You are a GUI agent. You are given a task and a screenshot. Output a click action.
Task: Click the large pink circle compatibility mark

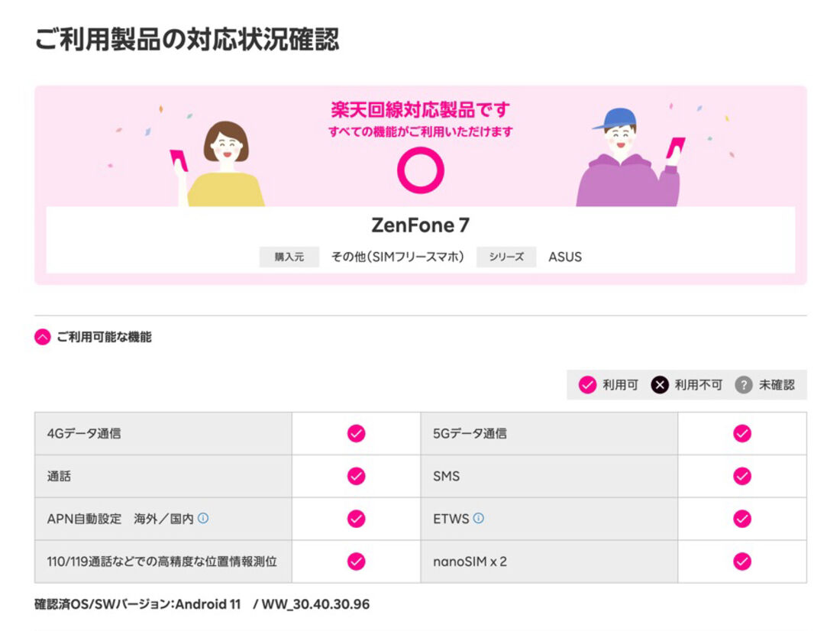[421, 170]
